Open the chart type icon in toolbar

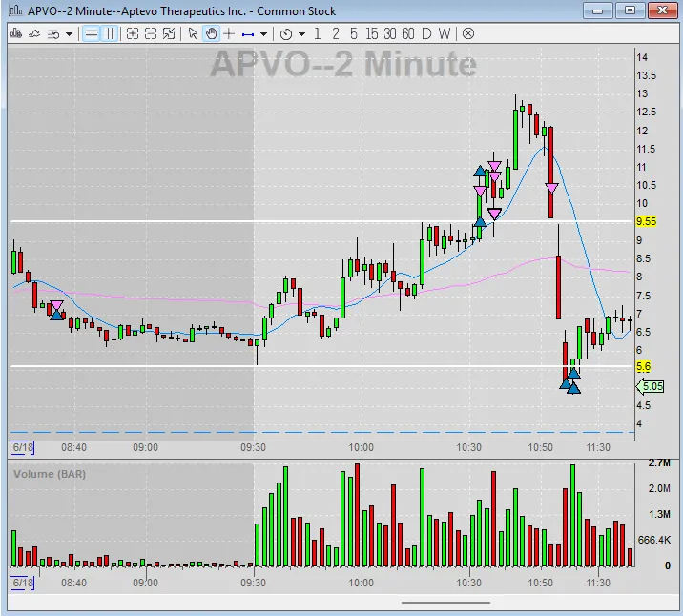(x=16, y=33)
